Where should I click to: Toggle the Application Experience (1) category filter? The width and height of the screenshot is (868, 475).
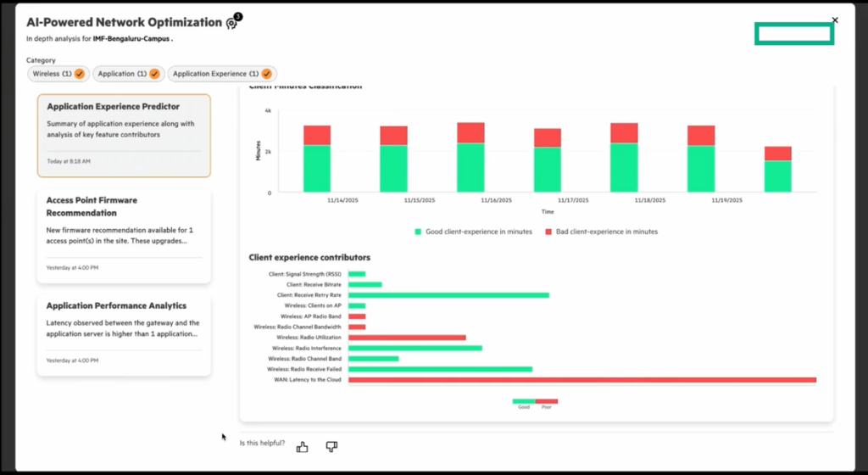coord(222,75)
